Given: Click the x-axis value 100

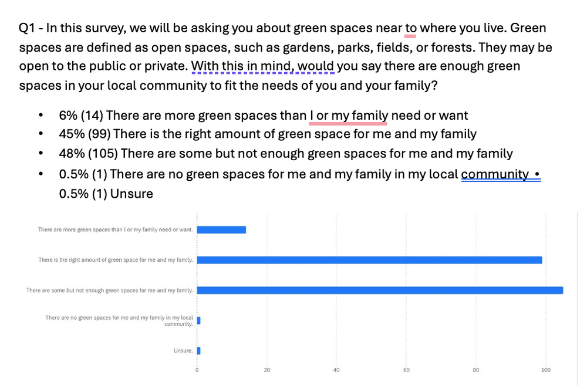Looking at the screenshot, I should pyautogui.click(x=546, y=370).
